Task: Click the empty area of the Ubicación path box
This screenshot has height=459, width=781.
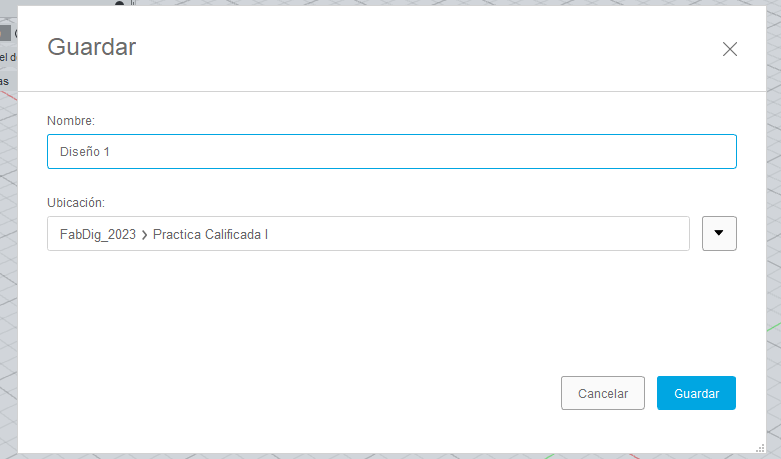Action: 478,233
